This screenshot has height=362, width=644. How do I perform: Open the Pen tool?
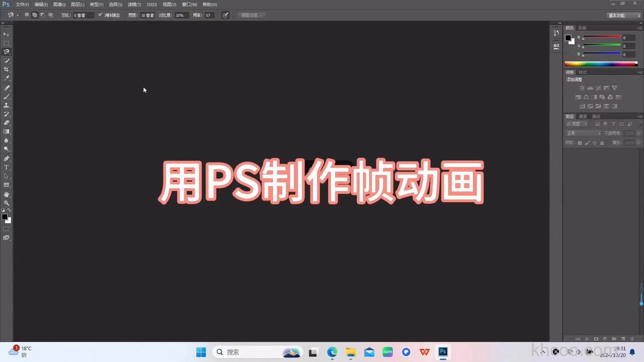click(x=6, y=158)
